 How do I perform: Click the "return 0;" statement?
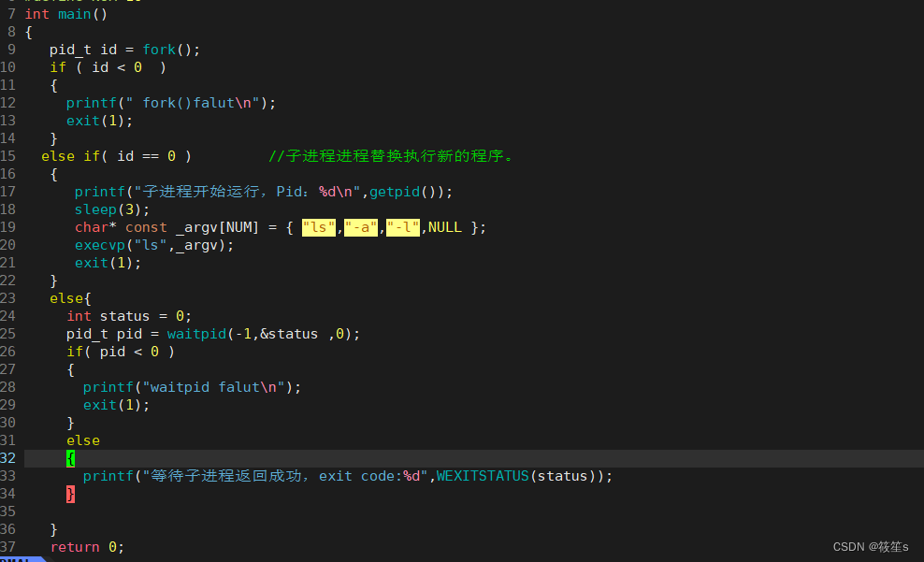[87, 547]
